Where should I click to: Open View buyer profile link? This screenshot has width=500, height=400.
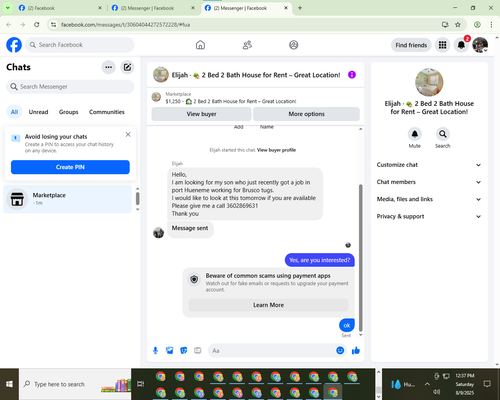276,150
